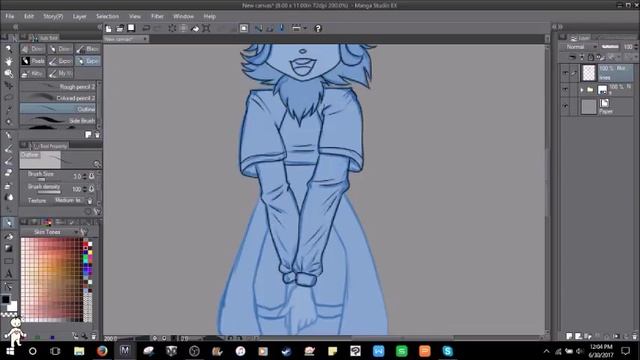Click the Save toolbar icon
Screen dimensions: 640x360
pyautogui.click(x=131, y=28)
